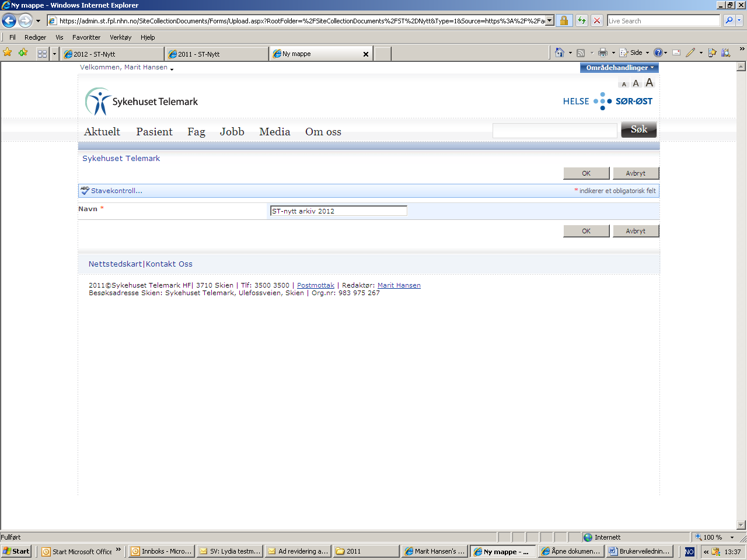747x560 pixels.
Task: Click the upper OK button
Action: [587, 173]
